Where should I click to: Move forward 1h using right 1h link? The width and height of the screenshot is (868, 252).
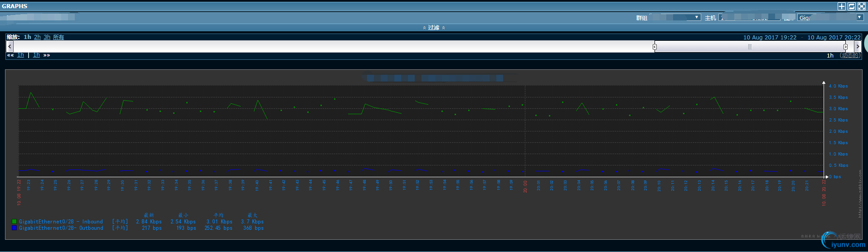coord(36,55)
